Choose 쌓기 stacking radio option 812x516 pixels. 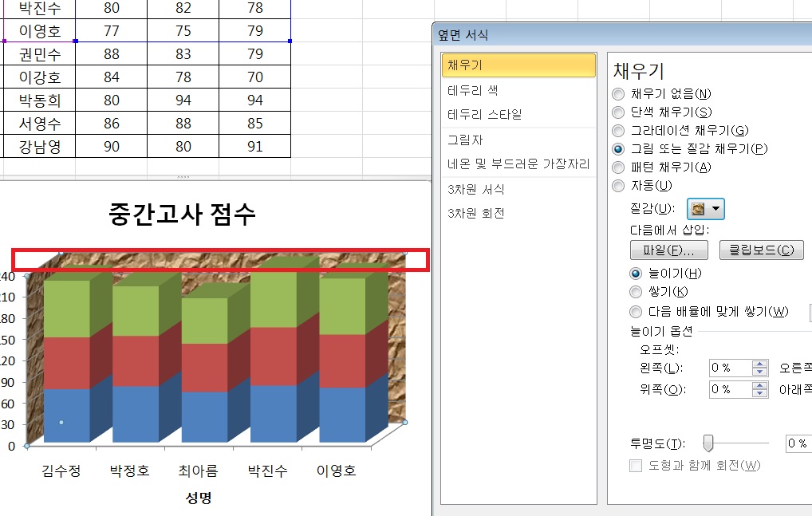click(637, 292)
